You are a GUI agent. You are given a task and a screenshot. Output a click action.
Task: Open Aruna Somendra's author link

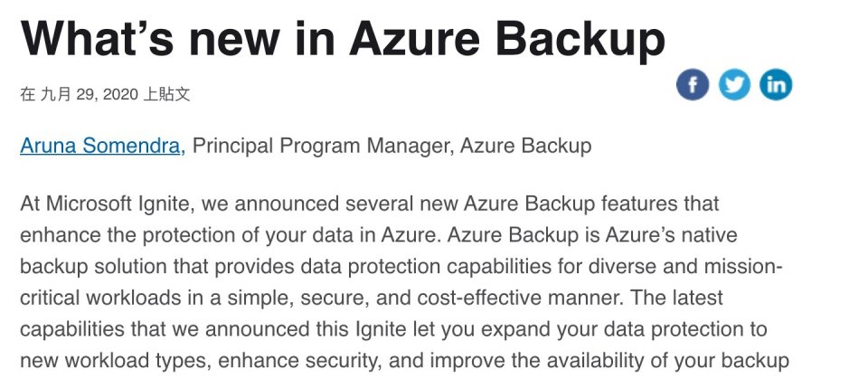[100, 146]
